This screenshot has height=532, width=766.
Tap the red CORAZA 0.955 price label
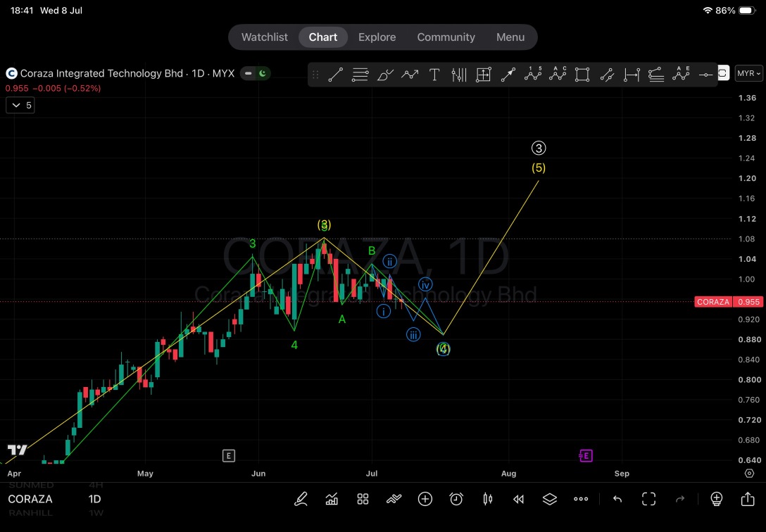(729, 302)
